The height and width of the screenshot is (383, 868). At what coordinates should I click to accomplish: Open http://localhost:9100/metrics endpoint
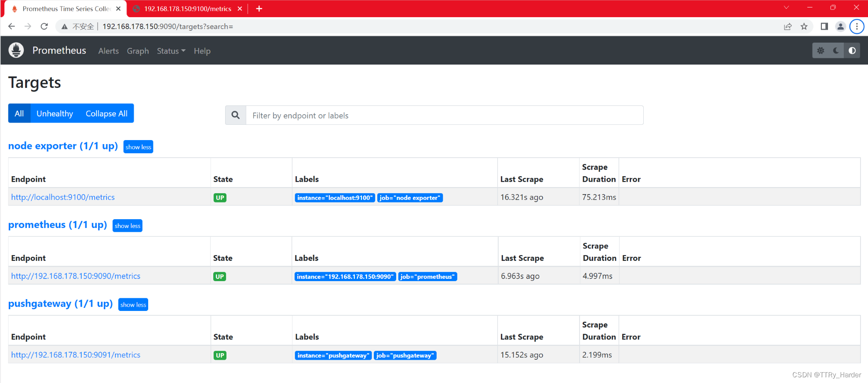click(x=63, y=197)
